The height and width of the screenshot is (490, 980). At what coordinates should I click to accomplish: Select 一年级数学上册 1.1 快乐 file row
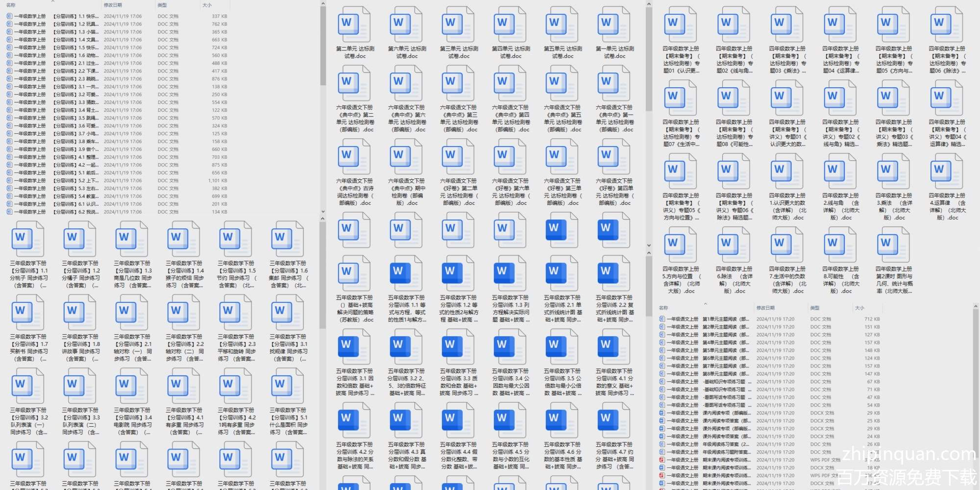tap(73, 16)
